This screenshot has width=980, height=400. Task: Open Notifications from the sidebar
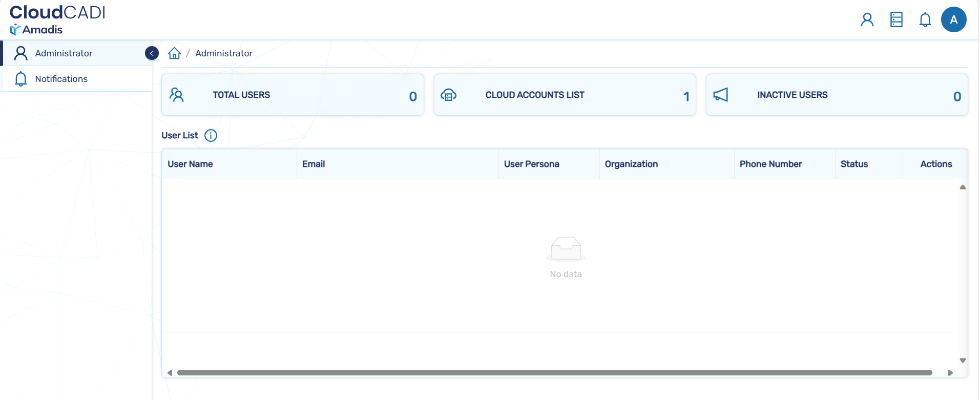61,79
